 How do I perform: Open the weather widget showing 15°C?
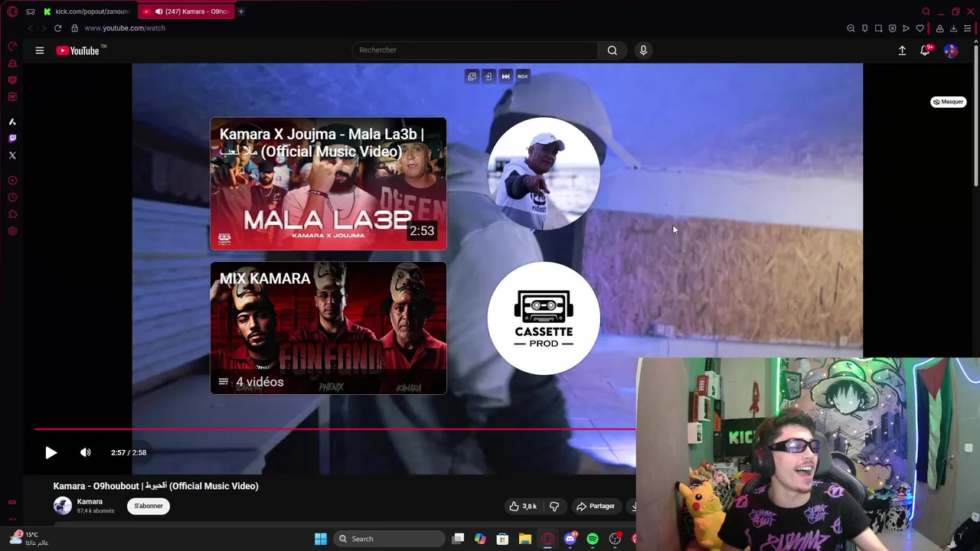click(29, 539)
